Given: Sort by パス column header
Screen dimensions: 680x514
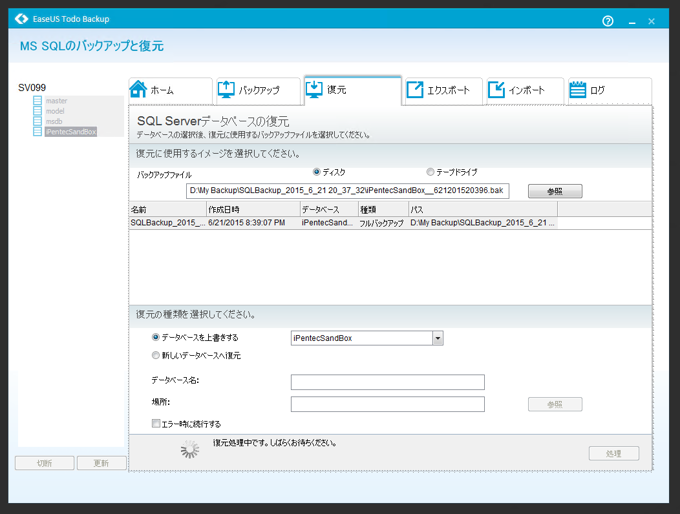Looking at the screenshot, I should [x=483, y=210].
